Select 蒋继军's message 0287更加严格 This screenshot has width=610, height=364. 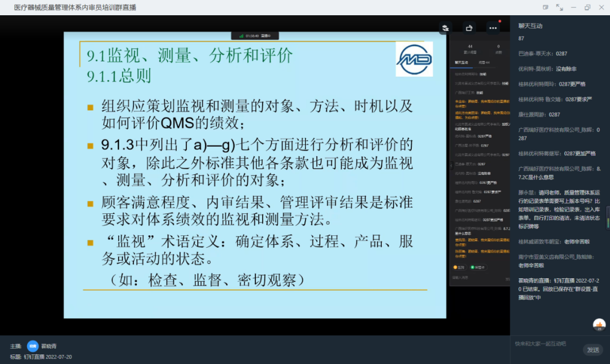tap(557, 154)
